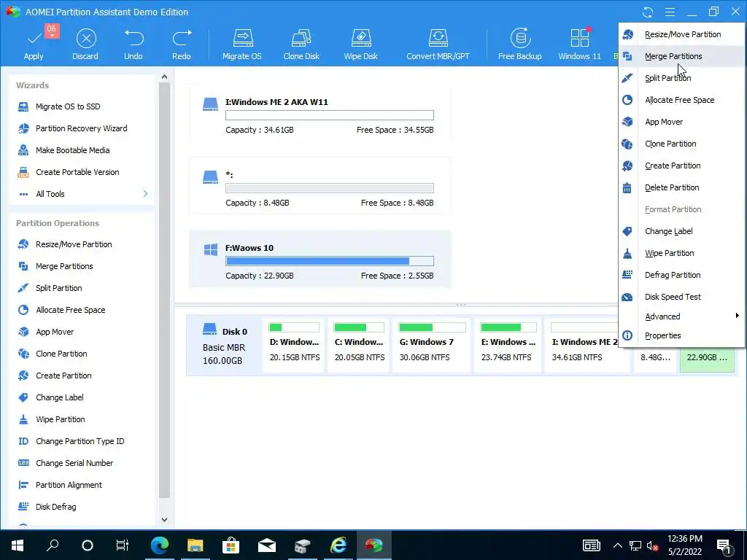Select Allocate Free Space in the context menu
This screenshot has height=560, width=747.
682,100
